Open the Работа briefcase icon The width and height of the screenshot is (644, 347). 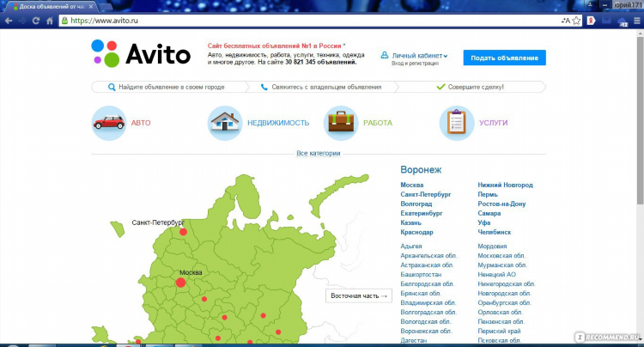(x=341, y=123)
